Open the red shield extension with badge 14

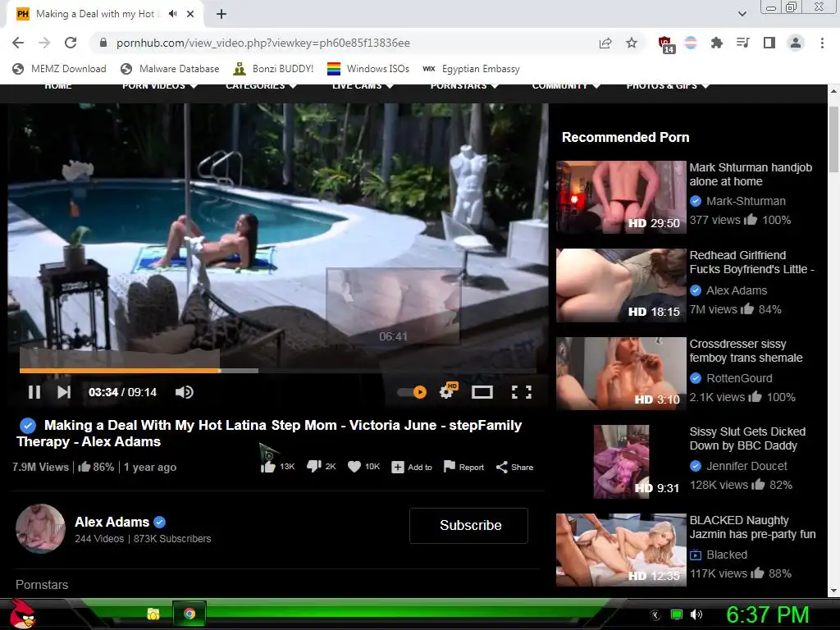point(666,44)
